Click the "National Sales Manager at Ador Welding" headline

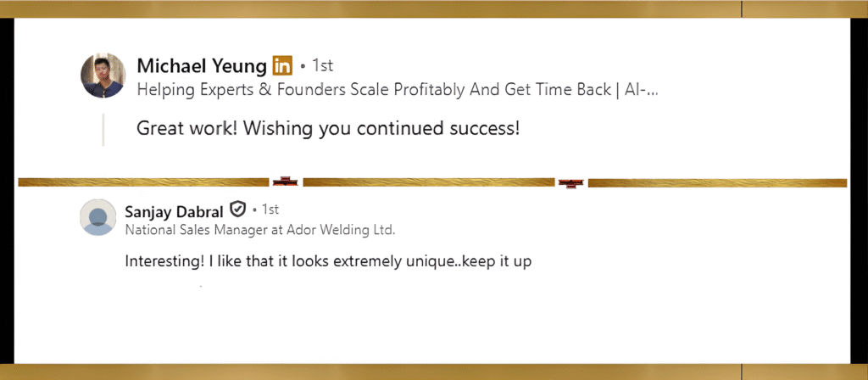point(260,229)
